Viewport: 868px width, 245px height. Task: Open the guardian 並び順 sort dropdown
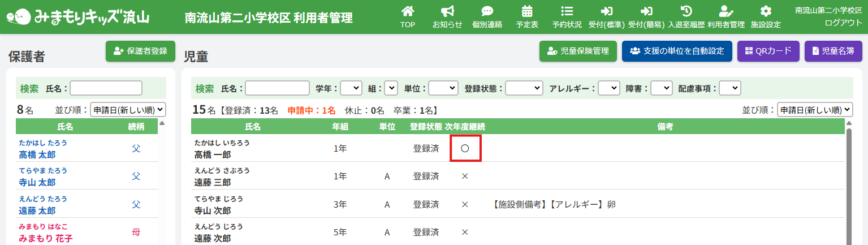pyautogui.click(x=127, y=110)
